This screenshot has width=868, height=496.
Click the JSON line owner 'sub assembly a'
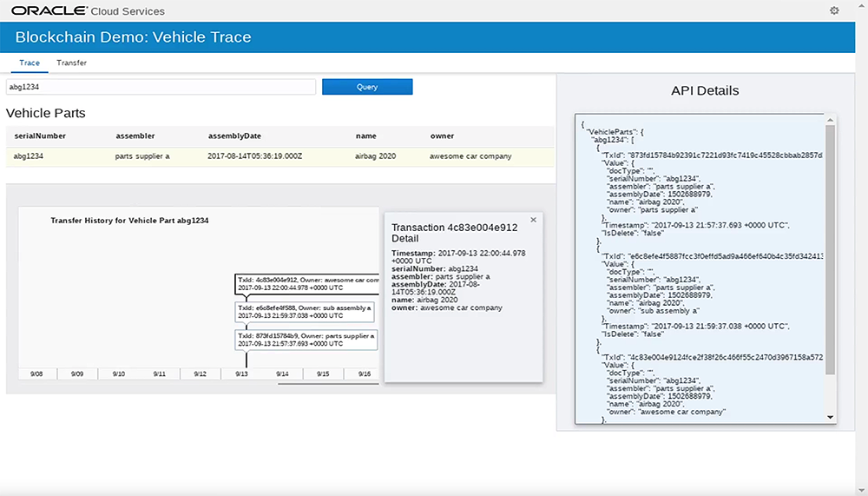click(654, 311)
